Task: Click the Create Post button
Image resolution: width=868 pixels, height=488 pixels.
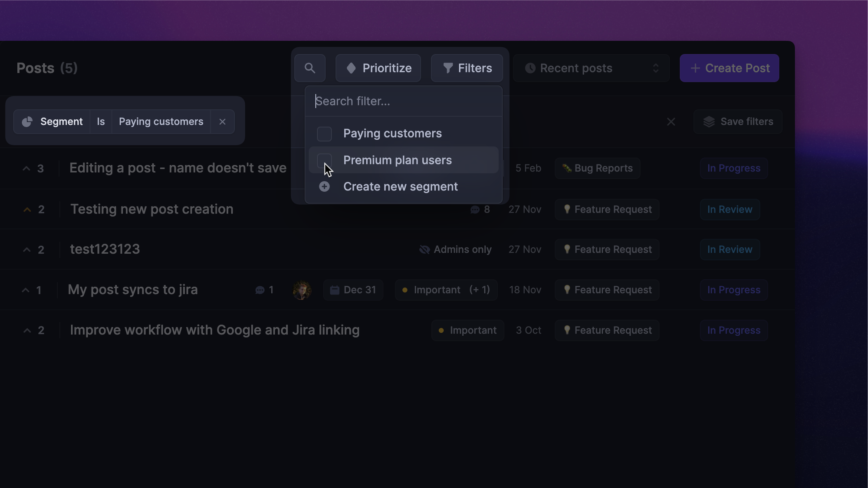Action: pos(729,68)
